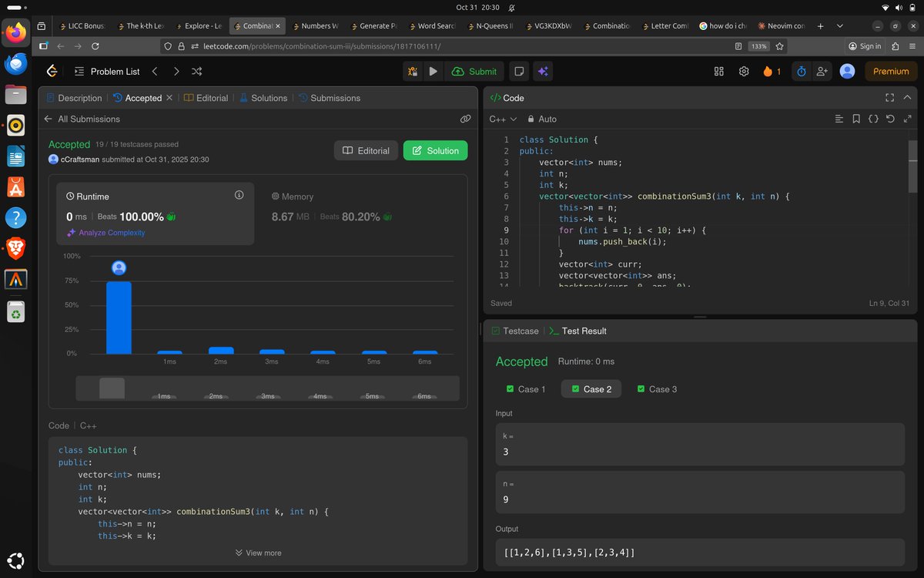The image size is (924, 578).
Task: Expand the code with View more
Action: click(259, 553)
